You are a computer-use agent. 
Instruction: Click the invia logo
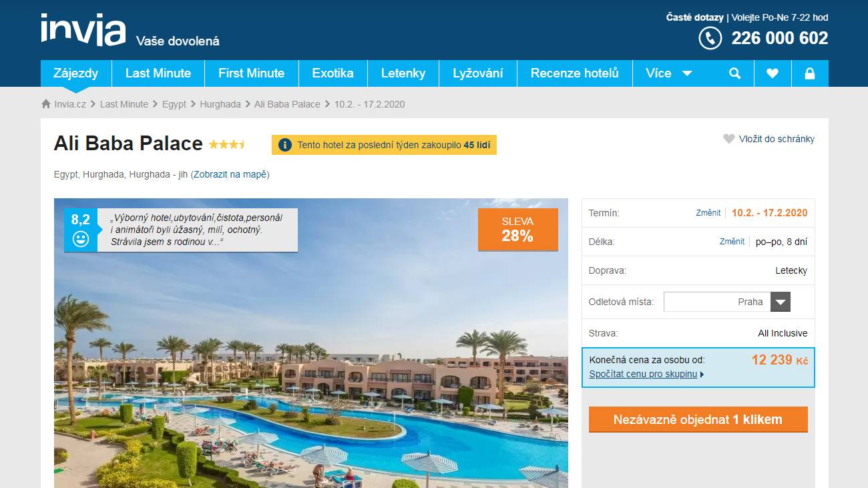tap(83, 30)
